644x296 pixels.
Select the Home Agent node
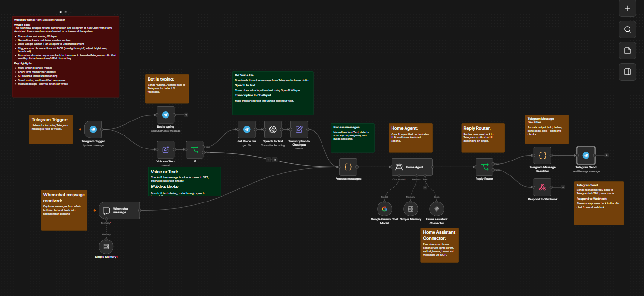coord(412,167)
